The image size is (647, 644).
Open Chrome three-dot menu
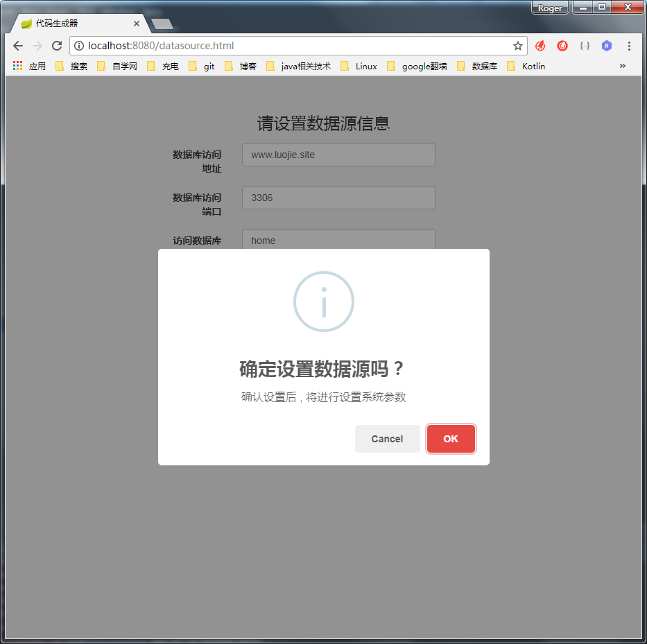pyautogui.click(x=629, y=46)
